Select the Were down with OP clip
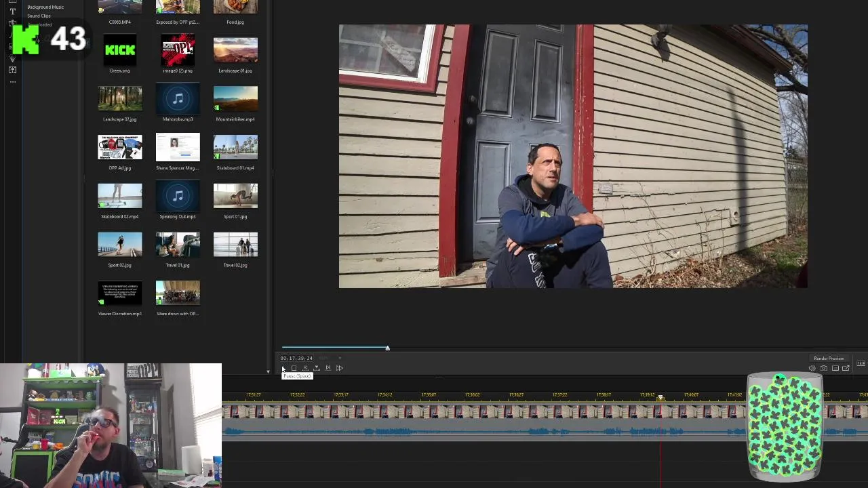868x488 pixels. pos(178,293)
